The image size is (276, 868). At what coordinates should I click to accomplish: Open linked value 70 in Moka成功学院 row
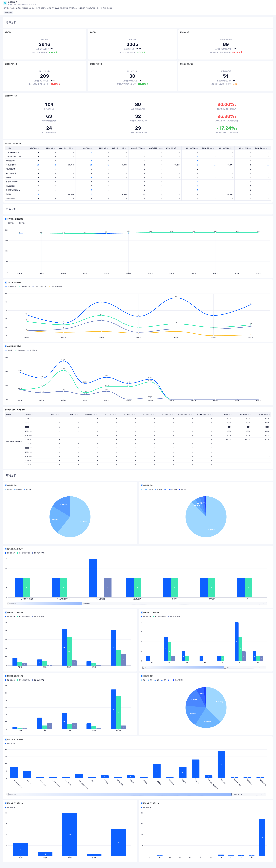click(x=55, y=165)
